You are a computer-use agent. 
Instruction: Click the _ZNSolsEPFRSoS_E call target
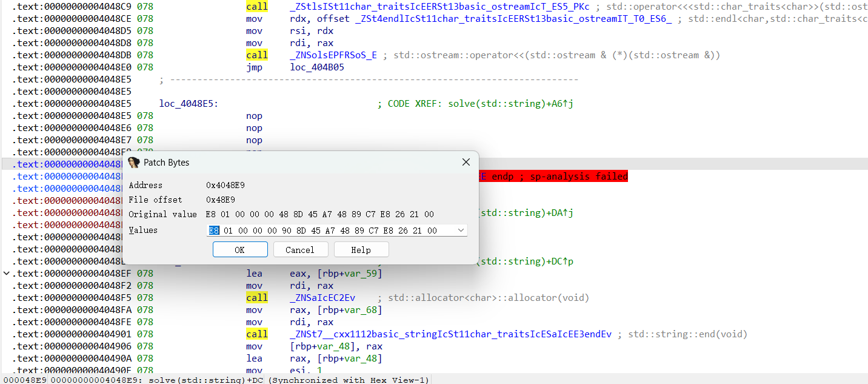pos(333,55)
